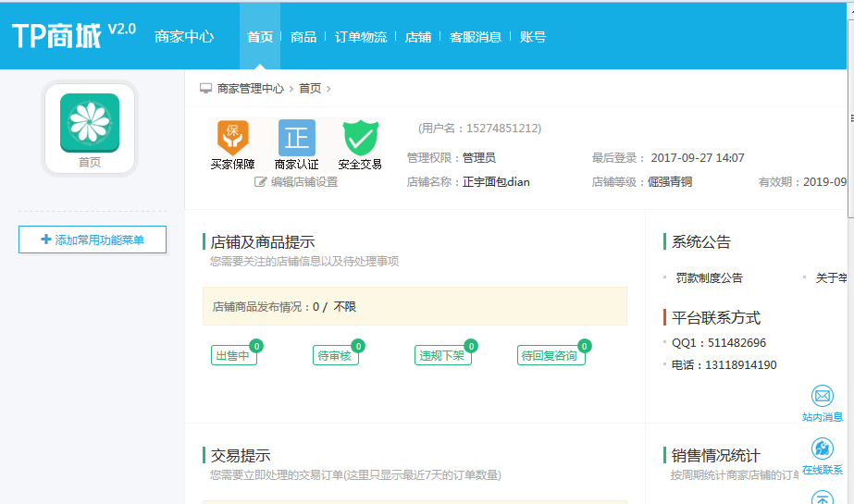This screenshot has width=854, height=504.
Task: Open the 商品 navigation tab
Action: click(x=303, y=37)
